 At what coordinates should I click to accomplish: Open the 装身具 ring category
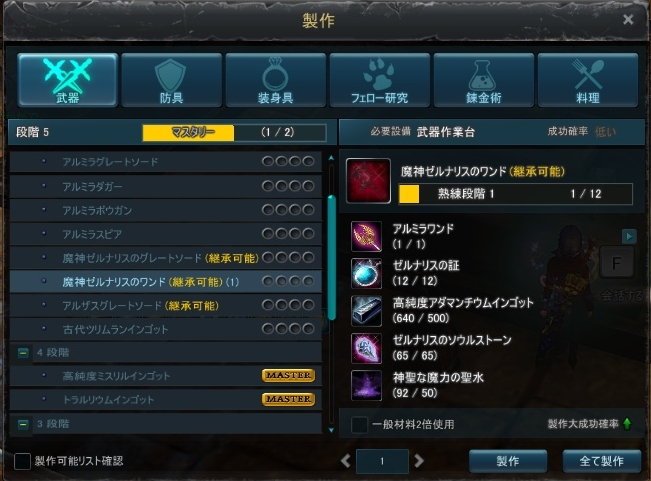(276, 80)
